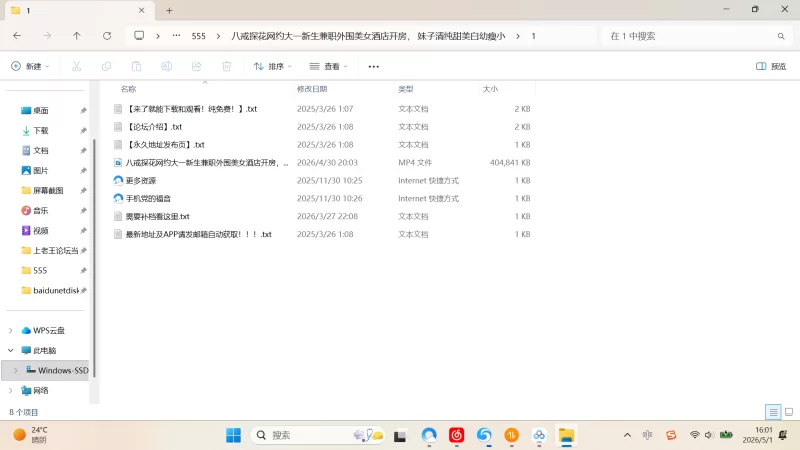Close the tab titled 1
The image size is (800, 450).
[x=142, y=10]
